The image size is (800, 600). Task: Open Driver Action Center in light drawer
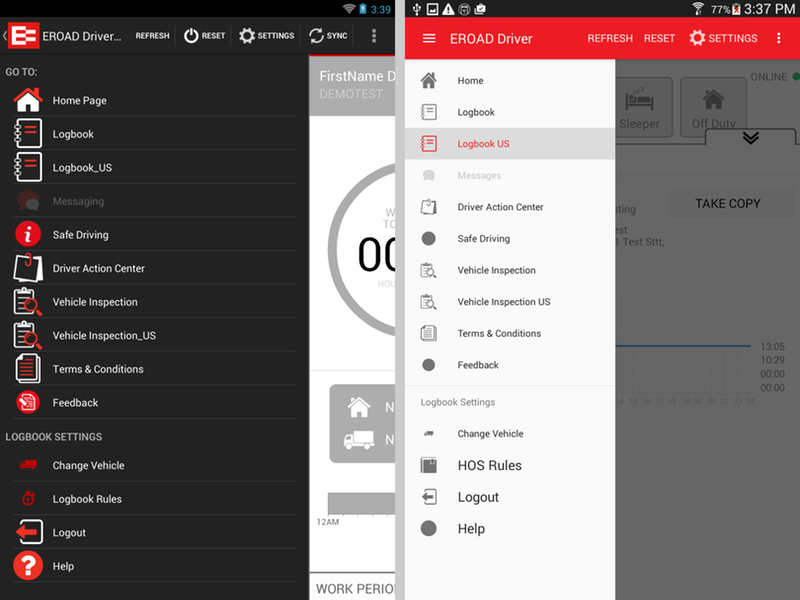pyautogui.click(x=510, y=207)
